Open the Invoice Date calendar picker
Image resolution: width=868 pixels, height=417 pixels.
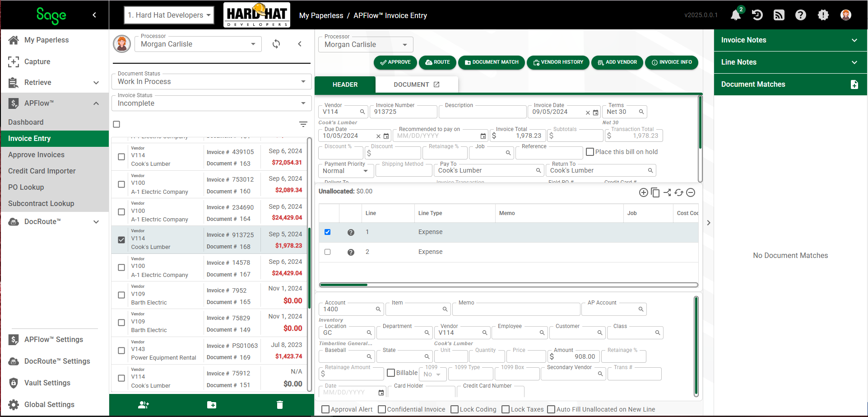click(596, 112)
